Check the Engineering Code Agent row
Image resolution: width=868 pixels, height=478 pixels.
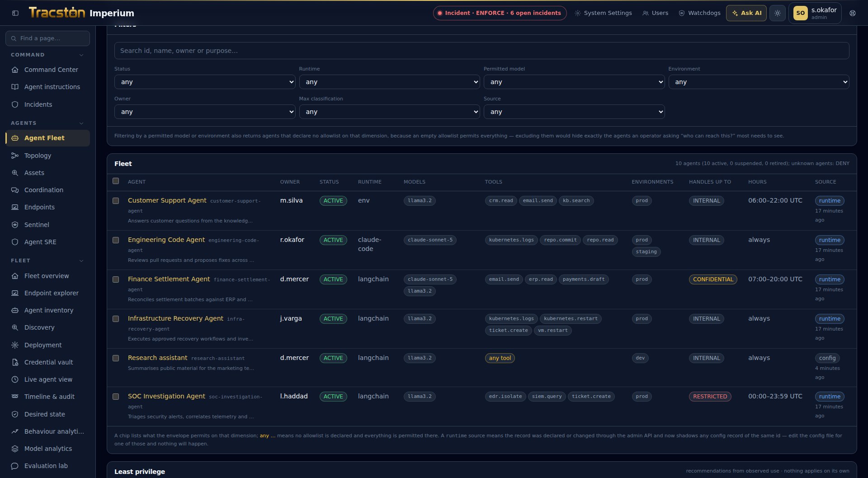coord(116,240)
